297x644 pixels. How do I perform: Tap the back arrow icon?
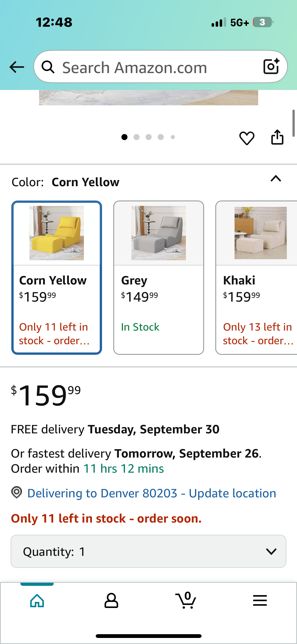tap(17, 67)
